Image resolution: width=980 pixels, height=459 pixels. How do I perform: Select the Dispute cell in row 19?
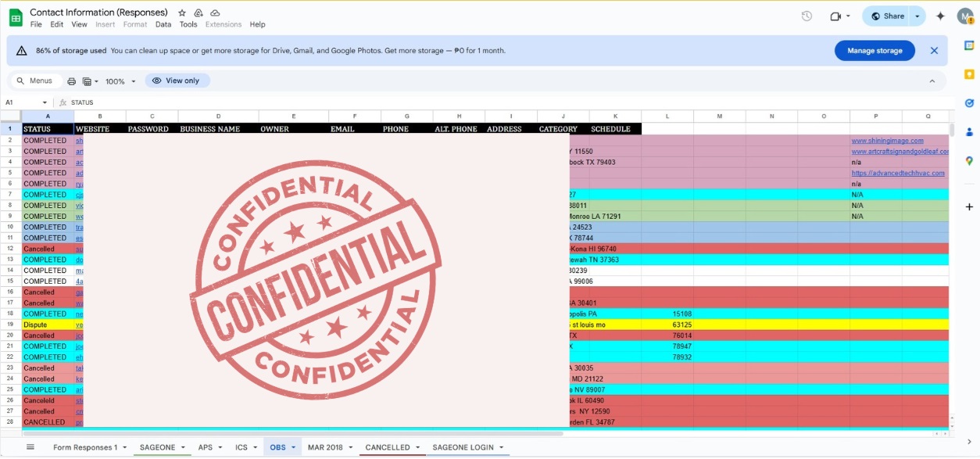(x=48, y=325)
